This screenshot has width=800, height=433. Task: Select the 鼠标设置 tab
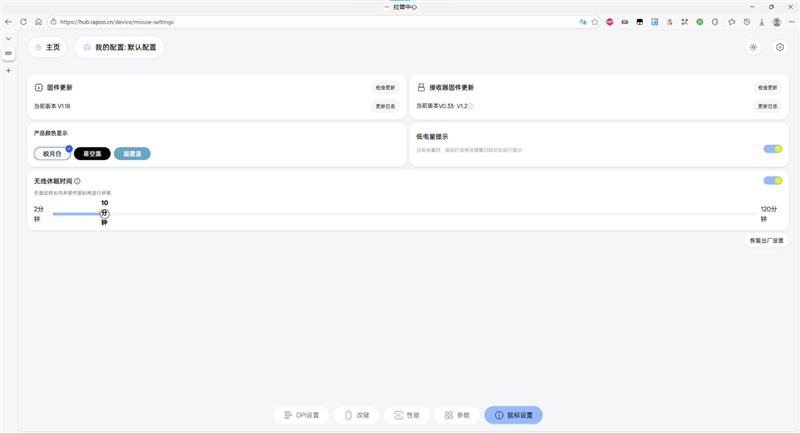(513, 415)
